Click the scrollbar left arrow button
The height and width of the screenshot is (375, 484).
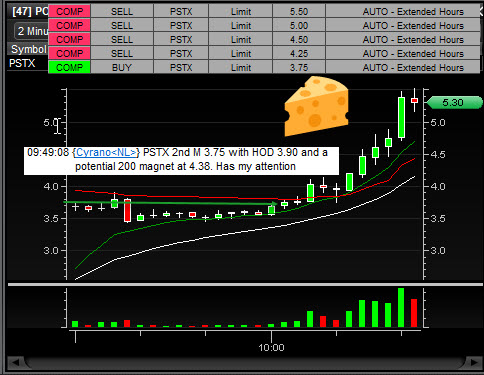coord(15,362)
